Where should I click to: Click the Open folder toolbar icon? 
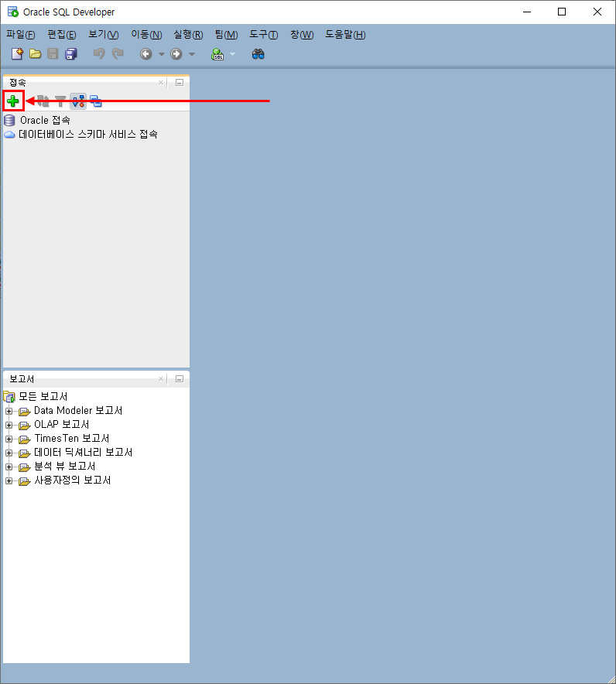pos(35,54)
